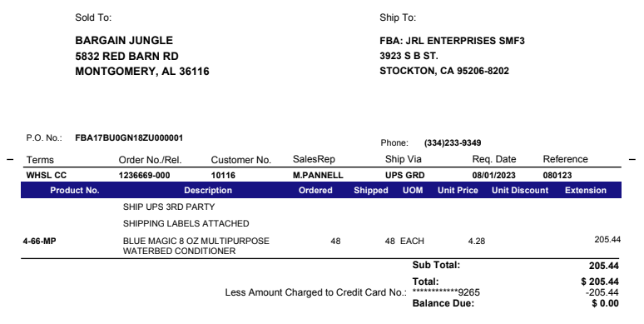Click sales rep M.PANNELL
The width and height of the screenshot is (644, 324).
pyautogui.click(x=318, y=175)
